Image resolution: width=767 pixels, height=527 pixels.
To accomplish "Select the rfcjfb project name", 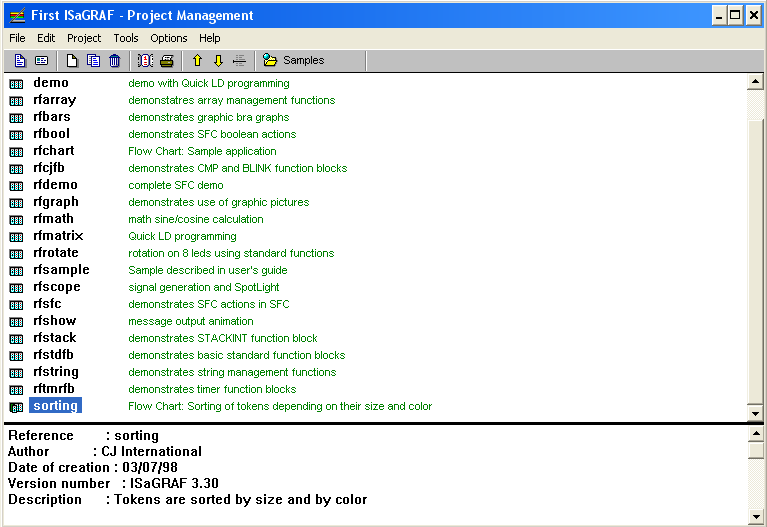I will click(x=49, y=168).
